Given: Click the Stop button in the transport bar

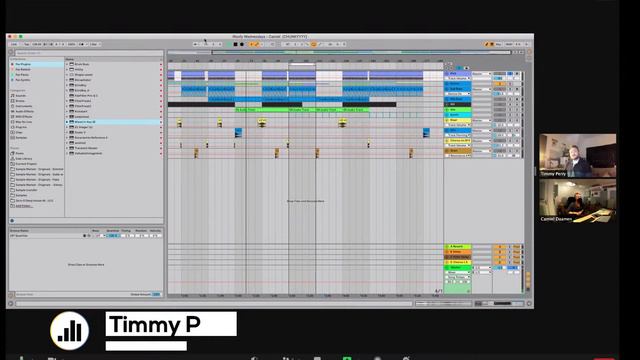Looking at the screenshot, I should (236, 44).
